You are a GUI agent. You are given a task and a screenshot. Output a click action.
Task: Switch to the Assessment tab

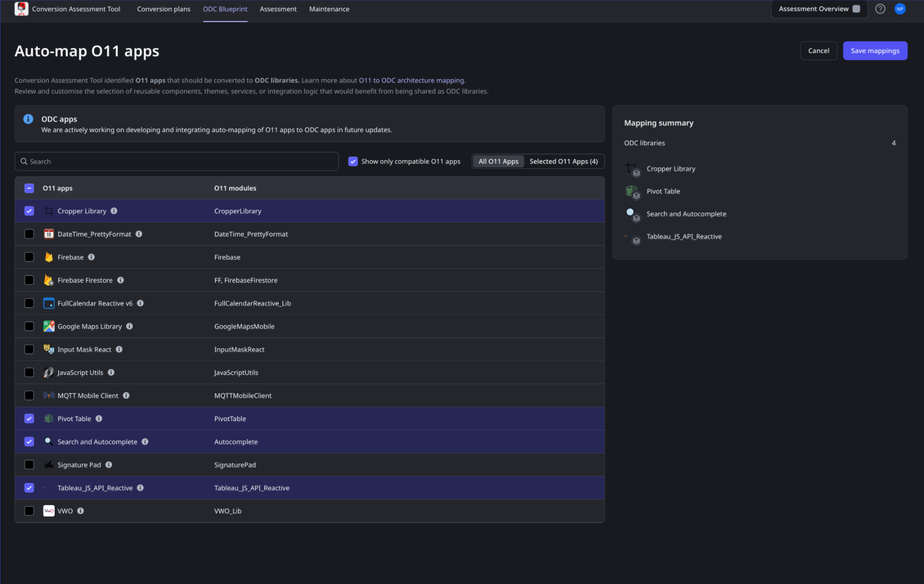pyautogui.click(x=278, y=9)
